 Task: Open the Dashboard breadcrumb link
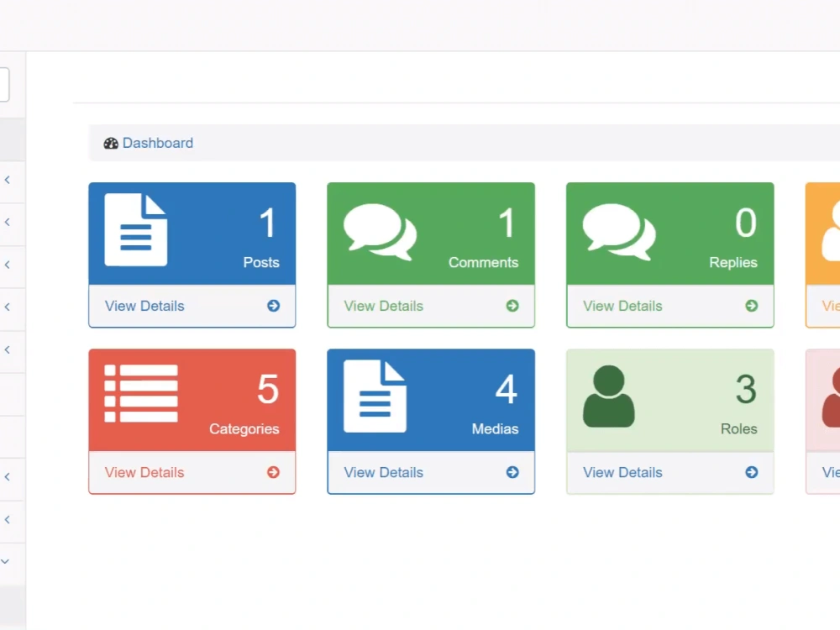[x=158, y=143]
